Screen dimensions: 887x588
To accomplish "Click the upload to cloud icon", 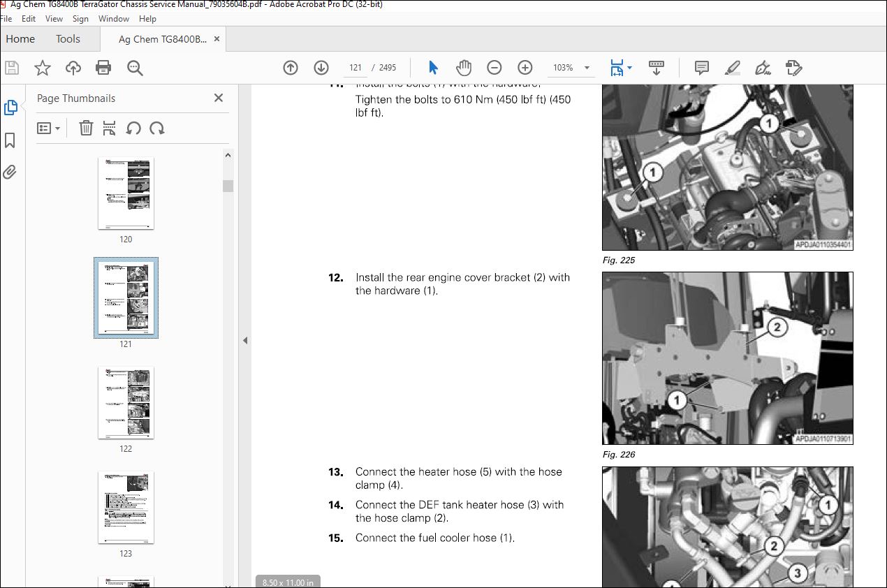I will (73, 68).
